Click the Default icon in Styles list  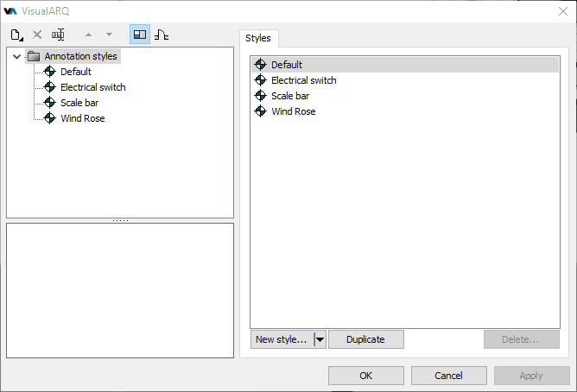[x=261, y=65]
